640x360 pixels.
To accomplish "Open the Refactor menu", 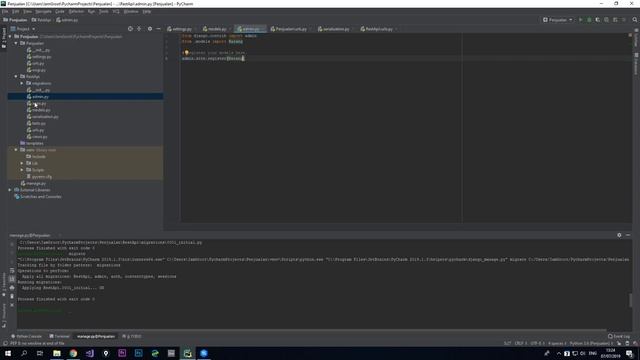I will 76,11.
